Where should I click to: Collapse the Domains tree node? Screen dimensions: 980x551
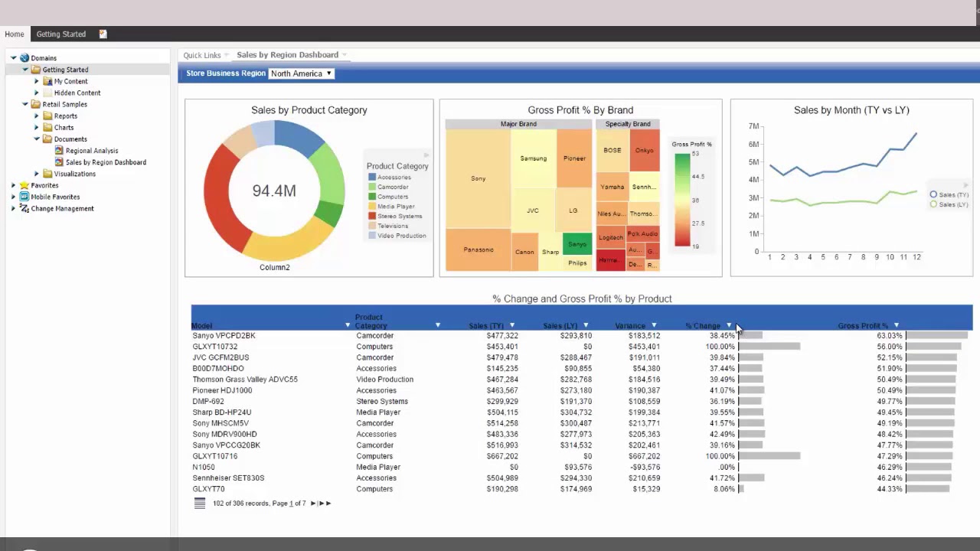(13, 58)
